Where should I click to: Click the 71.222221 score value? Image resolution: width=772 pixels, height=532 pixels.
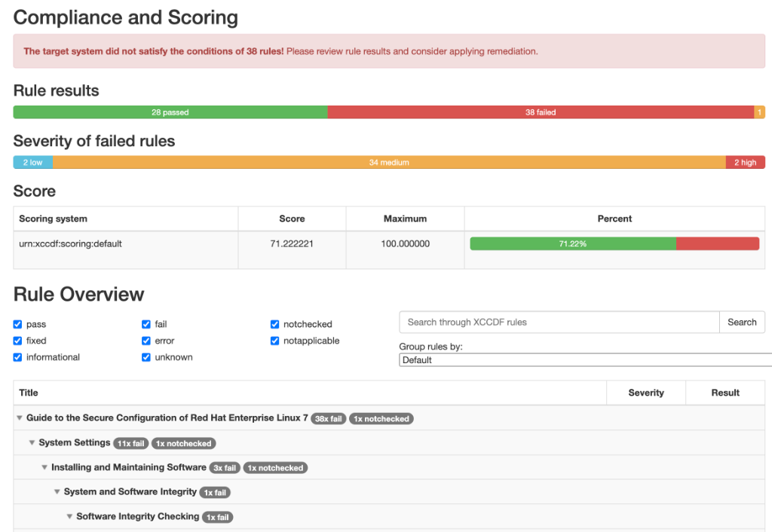pyautogui.click(x=292, y=243)
